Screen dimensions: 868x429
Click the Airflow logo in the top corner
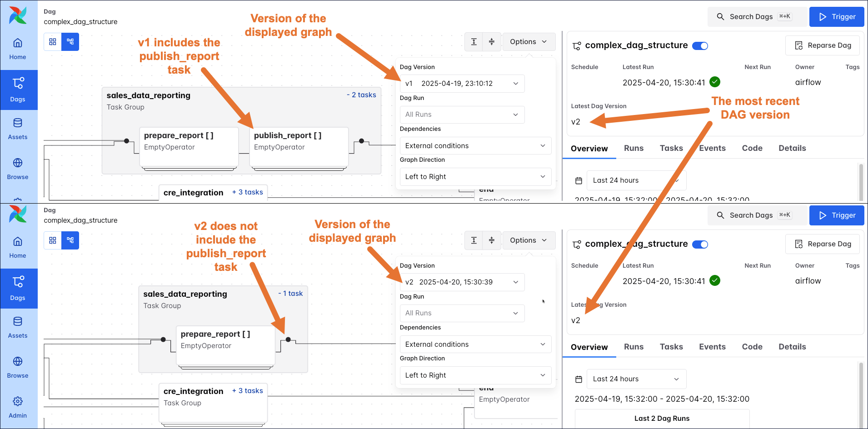pyautogui.click(x=17, y=15)
